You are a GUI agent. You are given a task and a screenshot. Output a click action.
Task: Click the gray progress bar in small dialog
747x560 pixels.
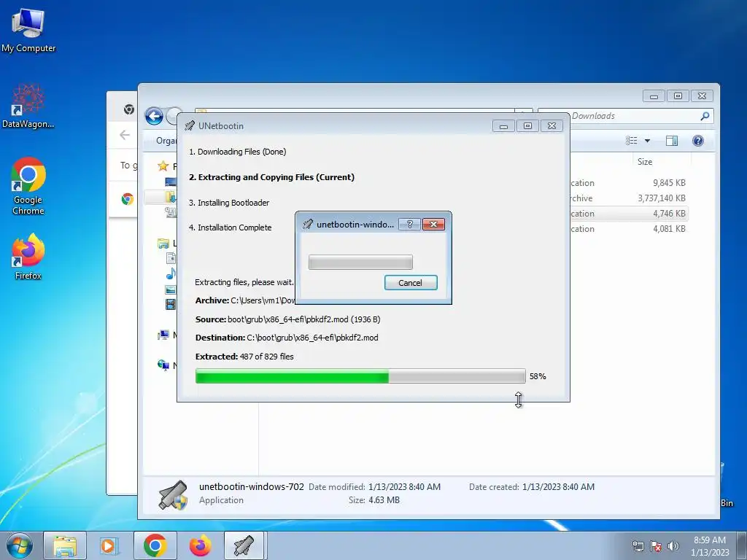point(360,262)
